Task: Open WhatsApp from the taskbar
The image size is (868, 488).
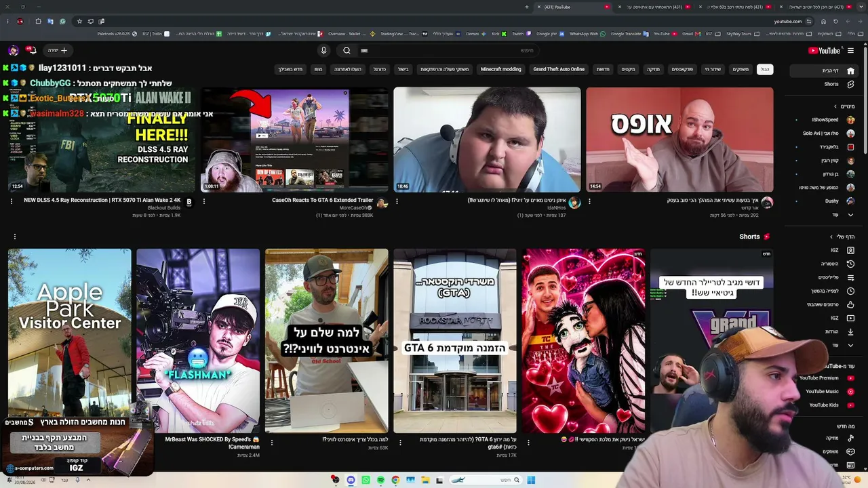Action: [366, 480]
